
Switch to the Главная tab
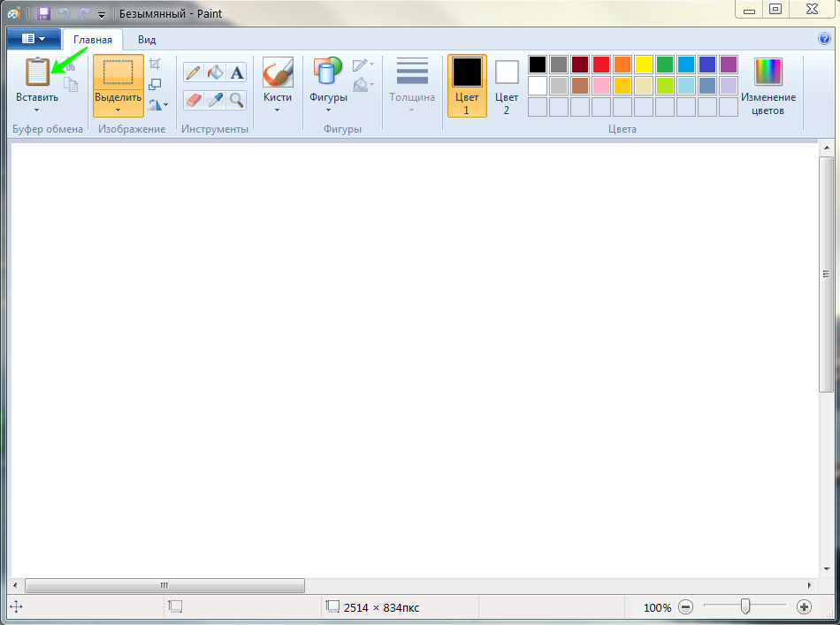(x=93, y=40)
